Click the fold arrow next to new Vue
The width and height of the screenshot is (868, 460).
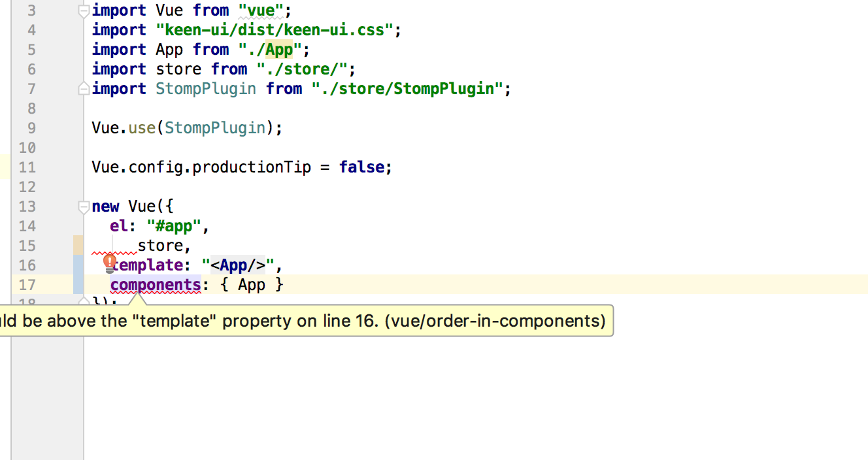[83, 206]
